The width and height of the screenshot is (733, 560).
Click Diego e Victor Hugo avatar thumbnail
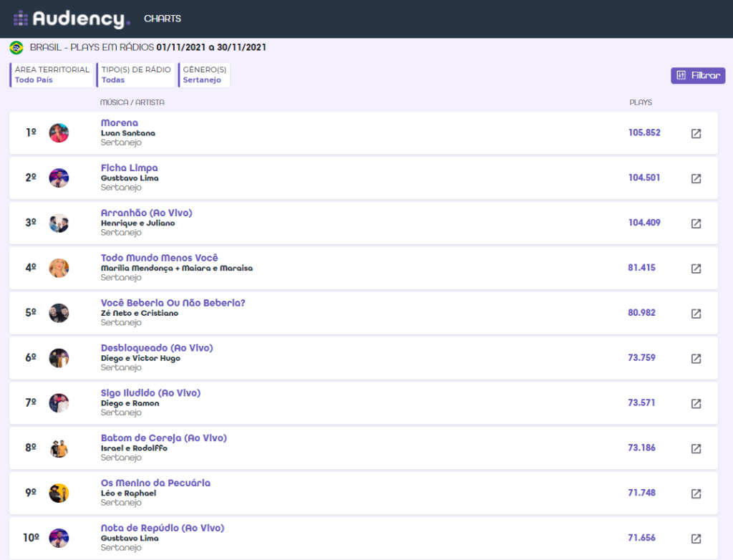(x=59, y=358)
